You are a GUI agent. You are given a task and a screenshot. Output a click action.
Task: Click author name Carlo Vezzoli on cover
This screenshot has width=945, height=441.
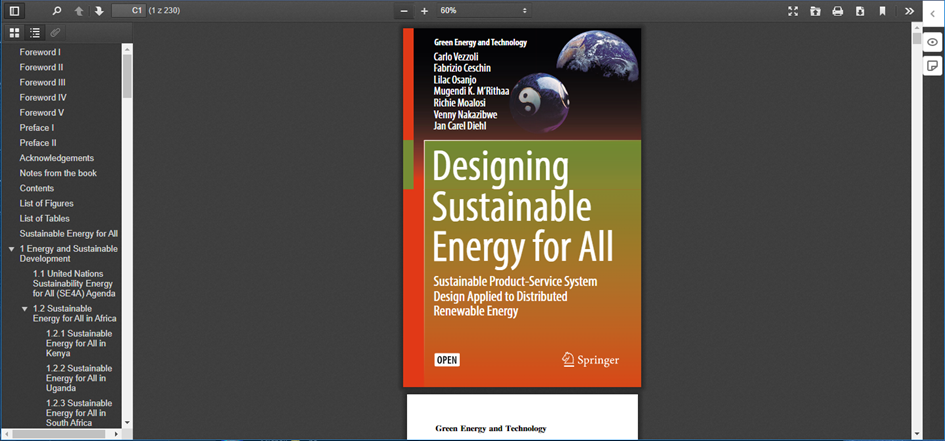click(x=456, y=57)
